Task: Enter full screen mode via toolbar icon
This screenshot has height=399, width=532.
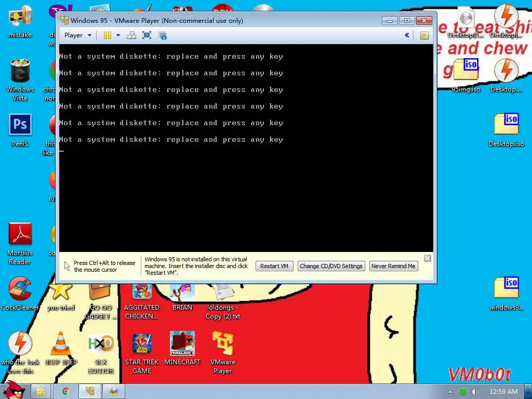Action: (x=147, y=35)
